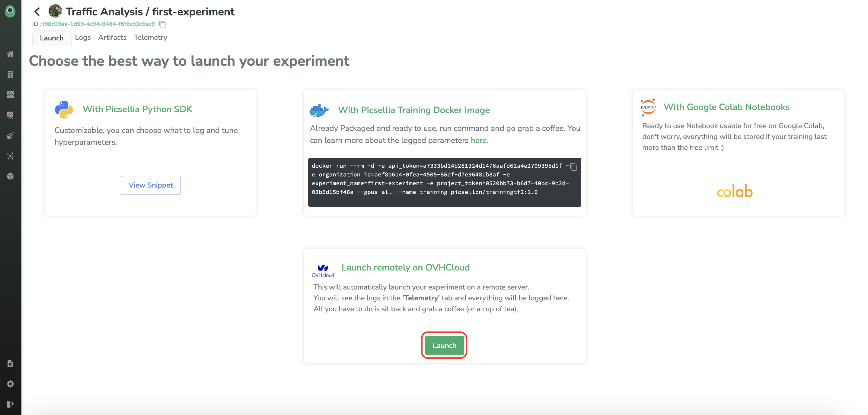Click the View Snippet button
Screen dimensions: 868x415
(151, 185)
